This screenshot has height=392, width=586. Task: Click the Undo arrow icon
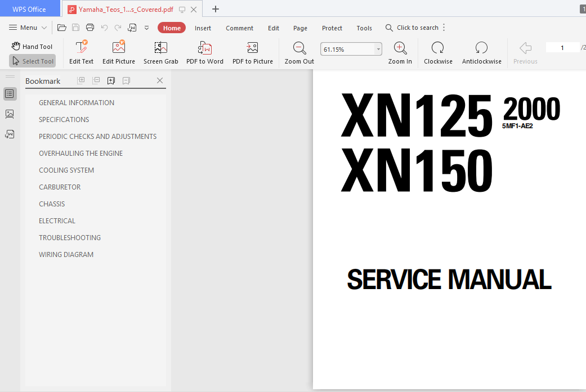tap(104, 28)
